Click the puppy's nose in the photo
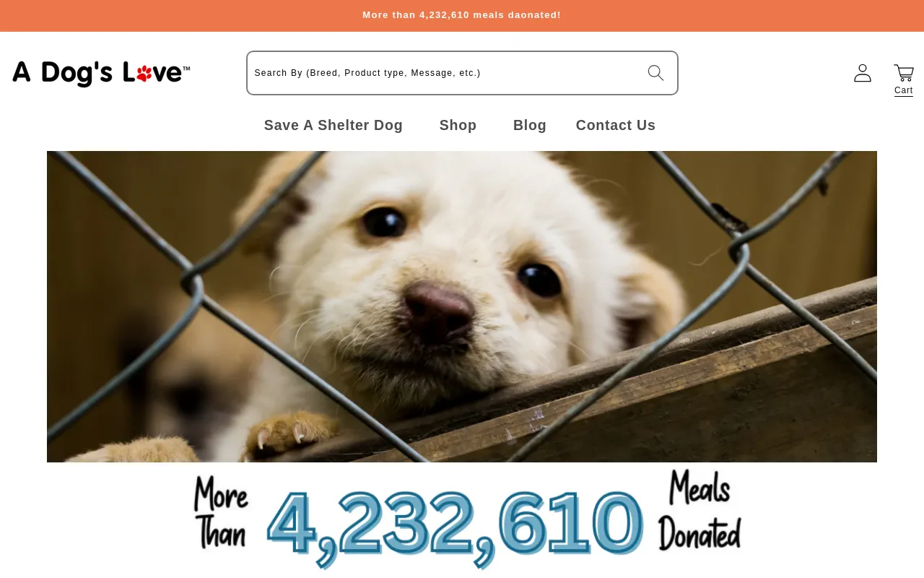The height and width of the screenshot is (578, 924). point(439,312)
